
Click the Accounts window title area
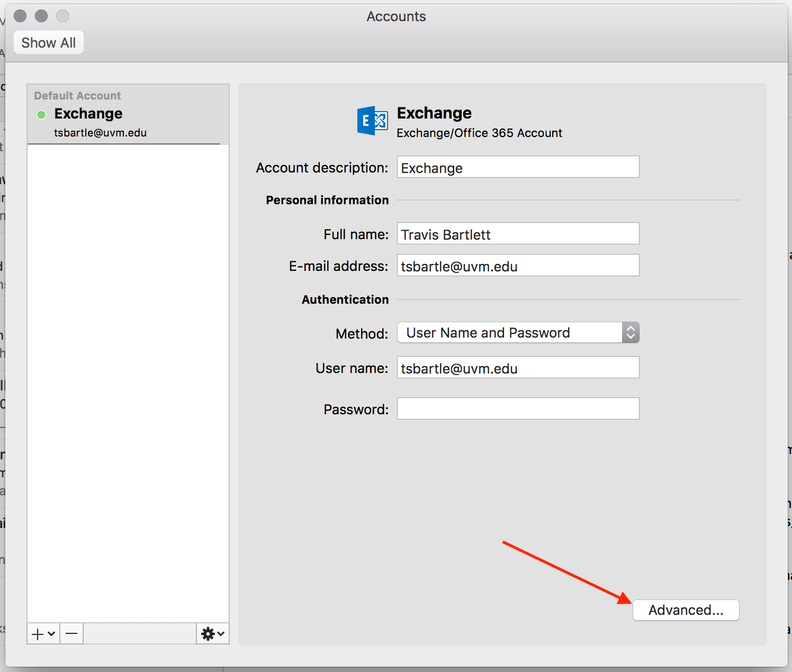(x=396, y=16)
